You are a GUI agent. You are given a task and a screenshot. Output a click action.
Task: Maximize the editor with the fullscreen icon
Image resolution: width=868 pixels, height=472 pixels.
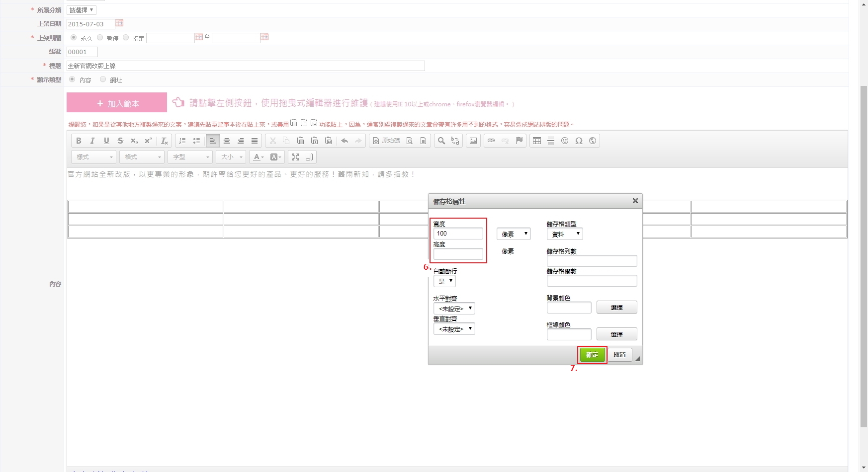coord(295,157)
